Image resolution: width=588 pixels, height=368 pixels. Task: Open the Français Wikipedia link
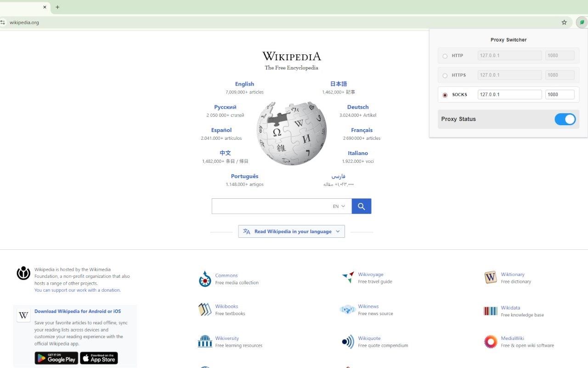pyautogui.click(x=362, y=130)
